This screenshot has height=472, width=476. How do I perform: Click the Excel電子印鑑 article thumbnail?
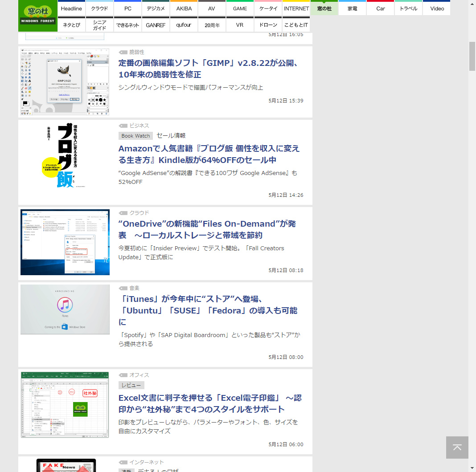coord(65,405)
